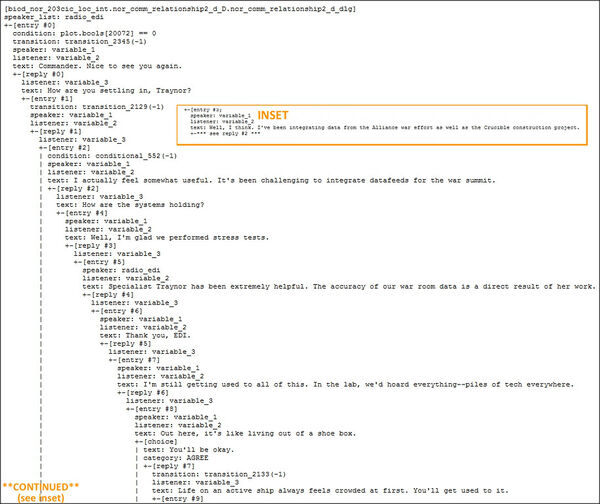Select 'How are the systems holding?' line

click(130, 205)
